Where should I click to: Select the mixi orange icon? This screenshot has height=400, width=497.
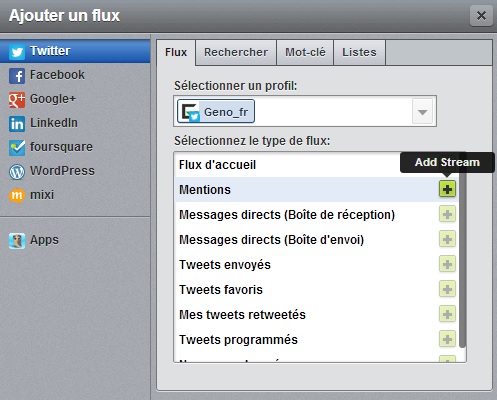(17, 195)
